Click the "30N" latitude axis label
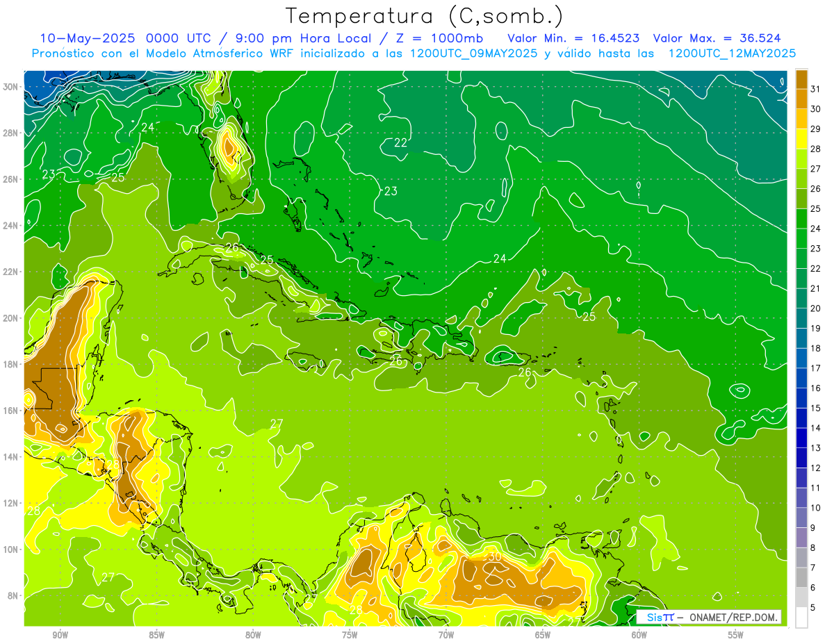Screen dimensions: 834x644 click(x=10, y=87)
